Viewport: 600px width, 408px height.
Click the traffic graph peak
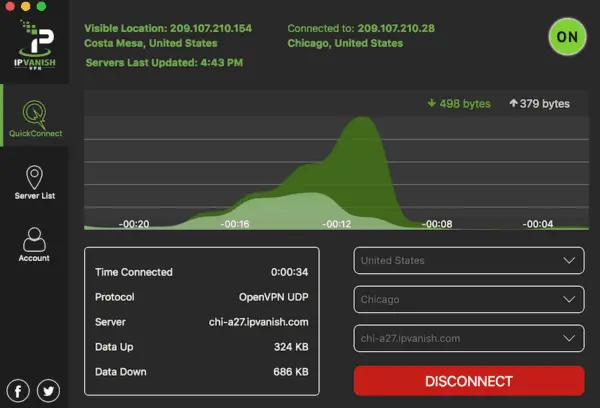point(362,119)
